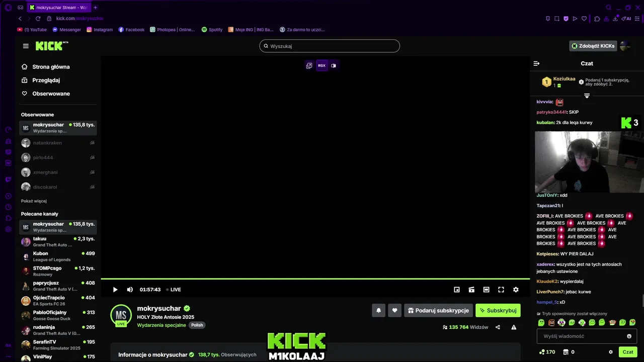This screenshot has width=644, height=362.
Task: Click the Koziulkaa top gifter entry
Action: tap(559, 82)
